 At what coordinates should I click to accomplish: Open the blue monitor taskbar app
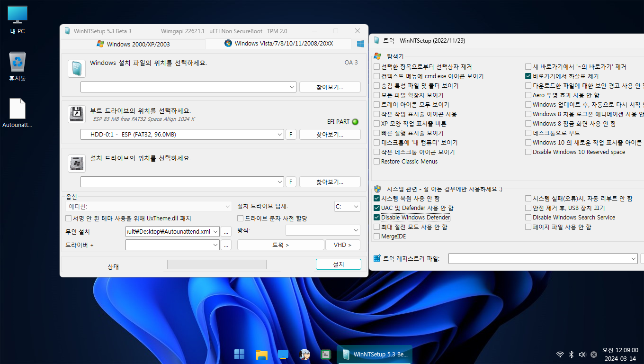(x=283, y=354)
